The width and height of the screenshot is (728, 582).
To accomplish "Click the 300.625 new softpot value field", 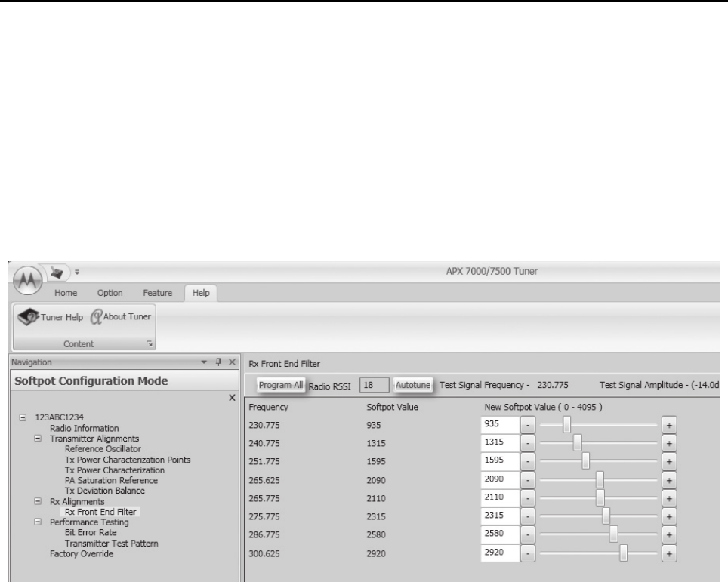I will 500,553.
